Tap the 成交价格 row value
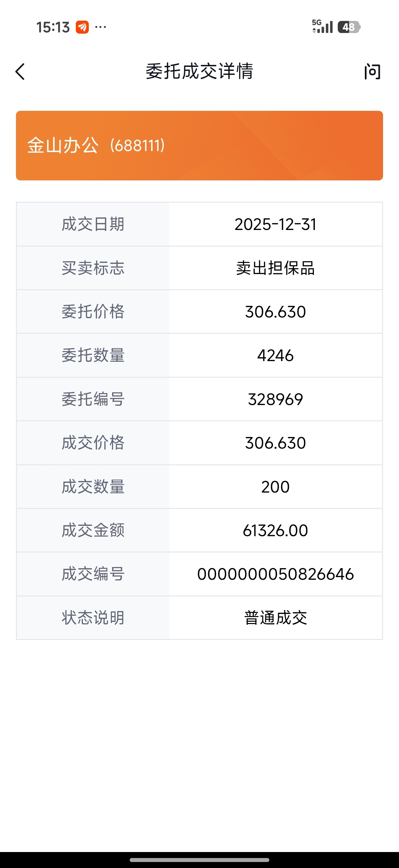Image resolution: width=399 pixels, height=868 pixels. [275, 443]
